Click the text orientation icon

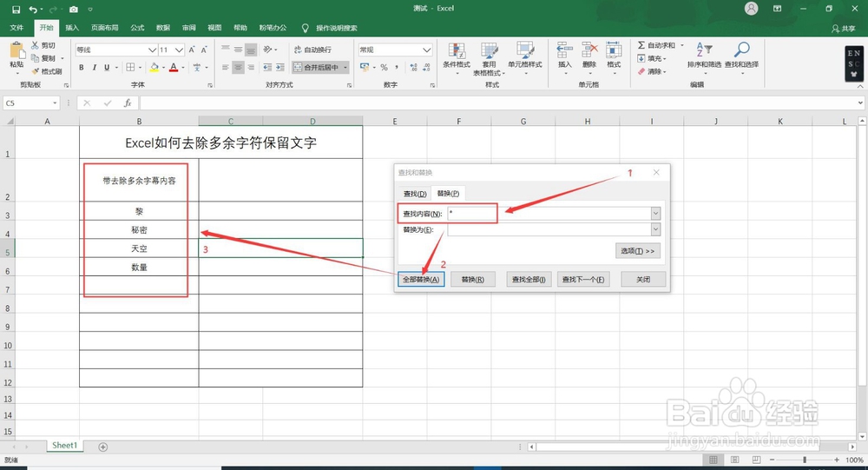click(x=268, y=50)
